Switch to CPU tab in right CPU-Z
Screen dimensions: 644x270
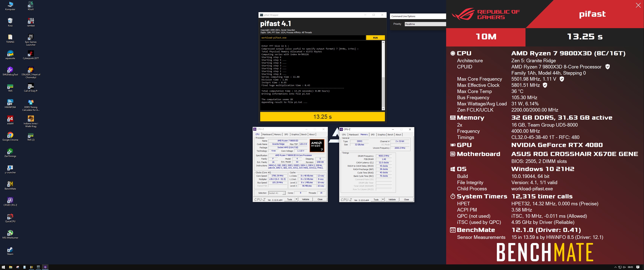[x=344, y=135]
